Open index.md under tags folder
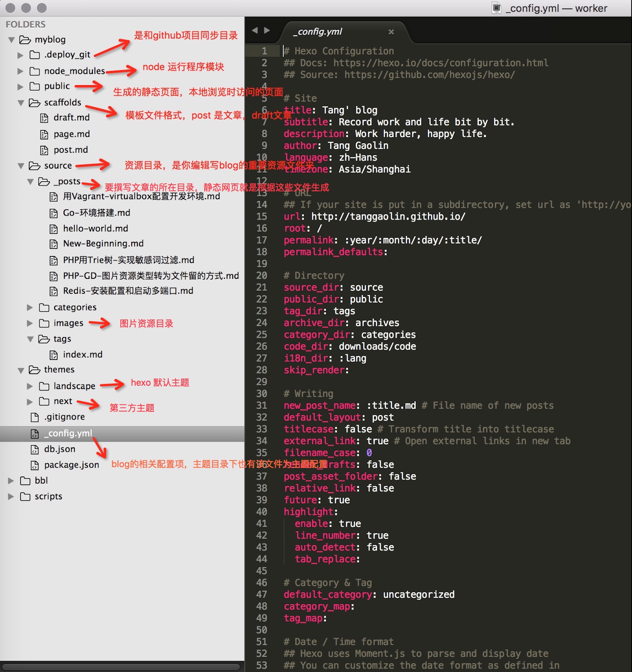The height and width of the screenshot is (672, 632). [x=82, y=355]
